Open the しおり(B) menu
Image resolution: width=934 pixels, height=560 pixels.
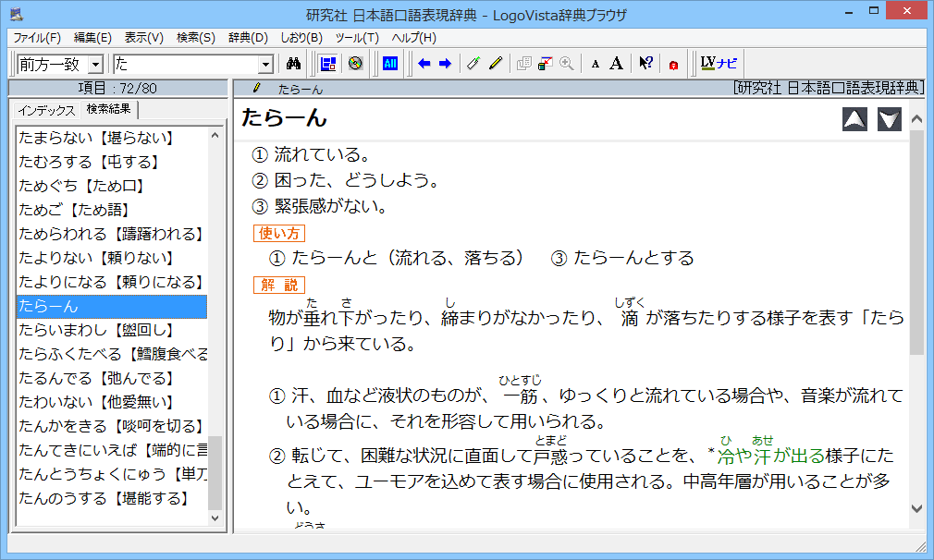[301, 38]
